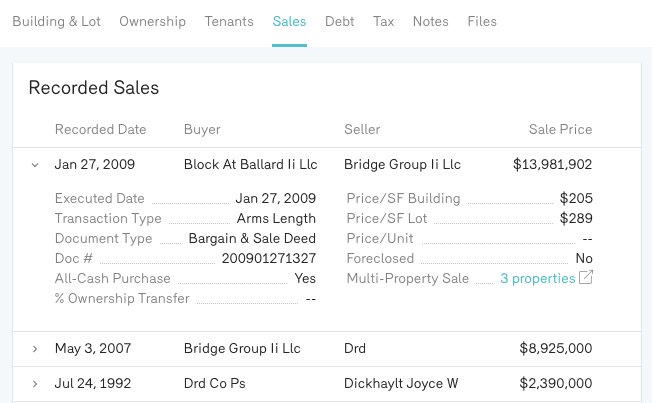
Task: Open the Ownership tab
Action: (x=152, y=21)
